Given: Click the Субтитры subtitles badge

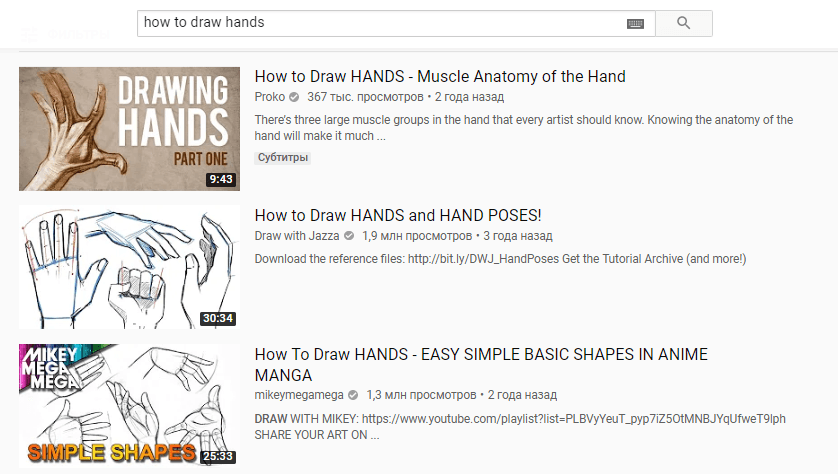Looking at the screenshot, I should (x=283, y=158).
